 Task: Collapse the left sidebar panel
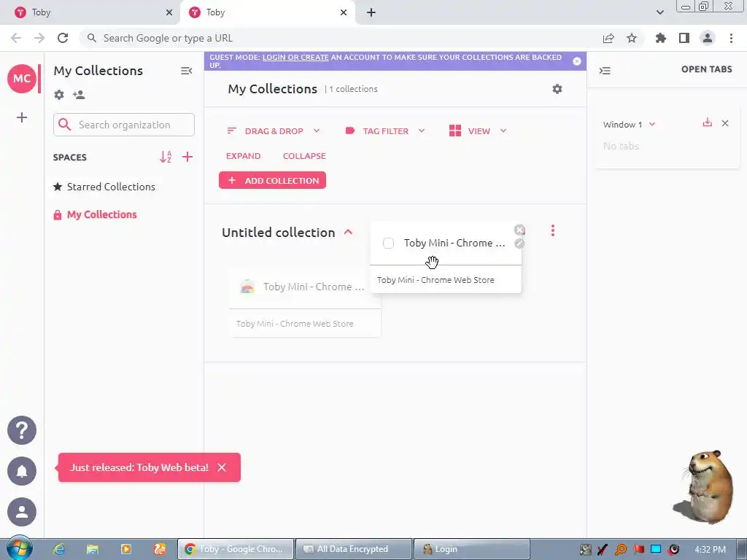tap(186, 71)
